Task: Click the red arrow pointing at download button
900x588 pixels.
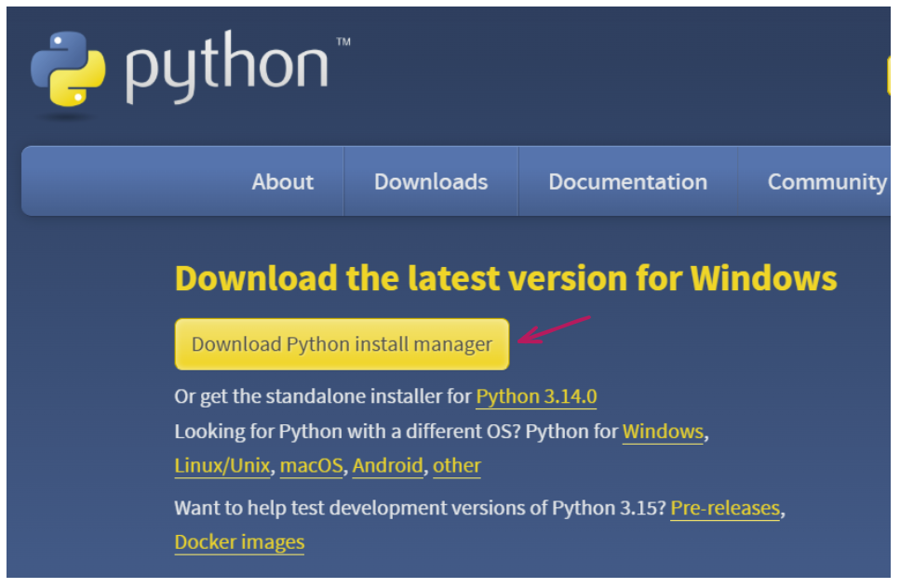Action: tap(554, 329)
